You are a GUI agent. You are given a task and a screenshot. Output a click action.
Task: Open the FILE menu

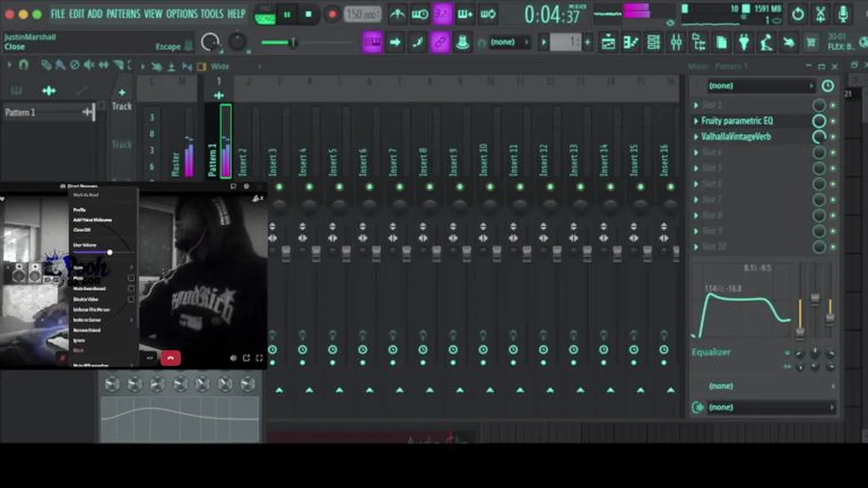click(58, 14)
